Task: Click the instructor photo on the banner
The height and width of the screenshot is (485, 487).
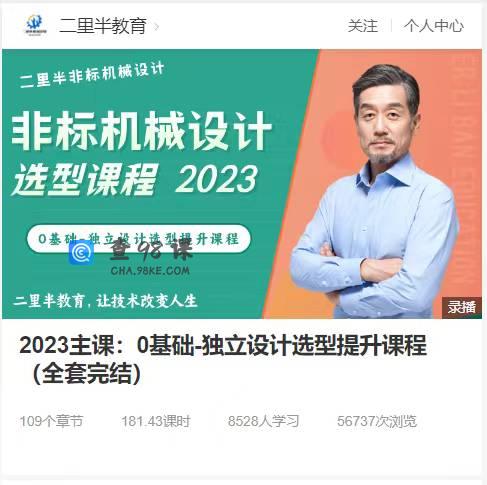Action: 375,190
